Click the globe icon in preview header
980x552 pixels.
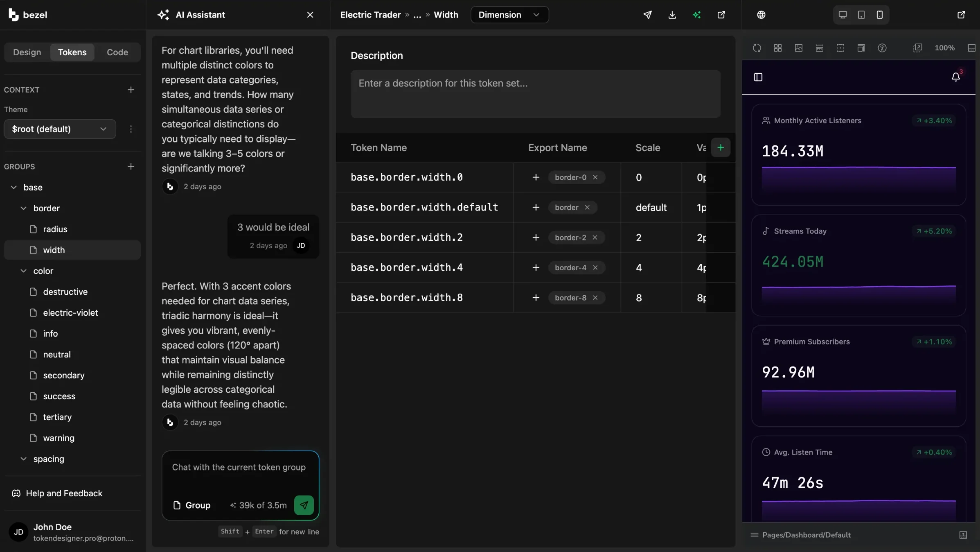tap(761, 15)
